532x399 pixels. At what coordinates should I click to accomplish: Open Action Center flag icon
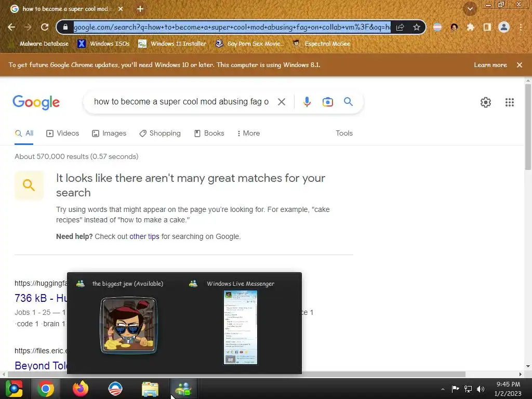coord(455,389)
